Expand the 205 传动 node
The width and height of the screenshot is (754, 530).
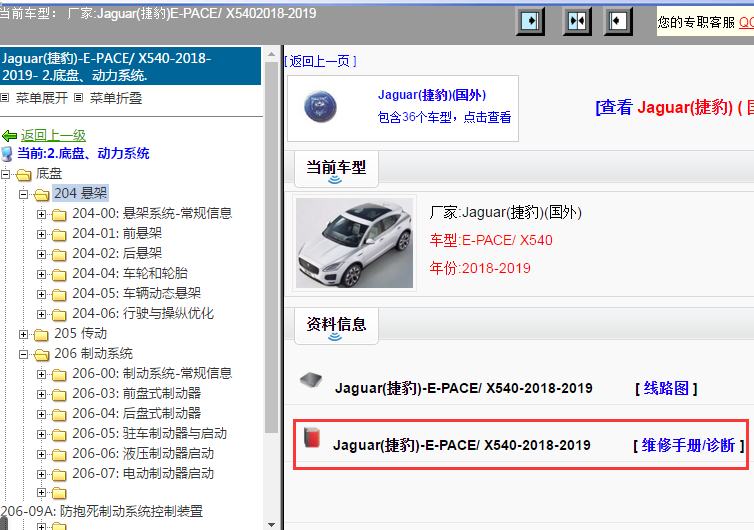click(x=23, y=334)
